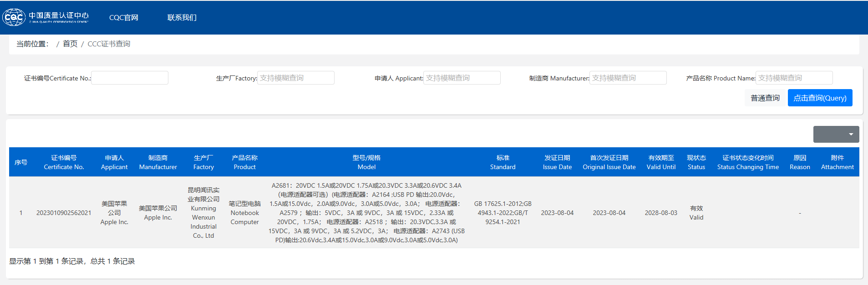Click the 当前位置 breadcrumb label
The height and width of the screenshot is (285, 868).
click(x=32, y=44)
